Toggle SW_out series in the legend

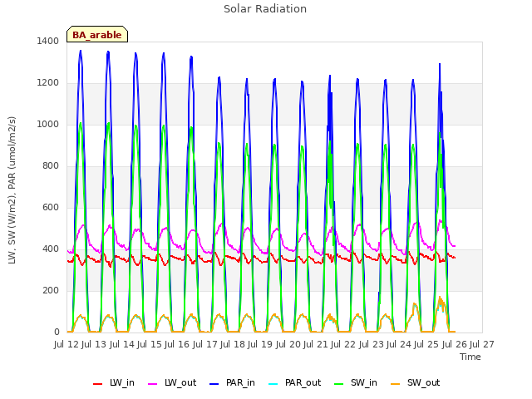416,383
